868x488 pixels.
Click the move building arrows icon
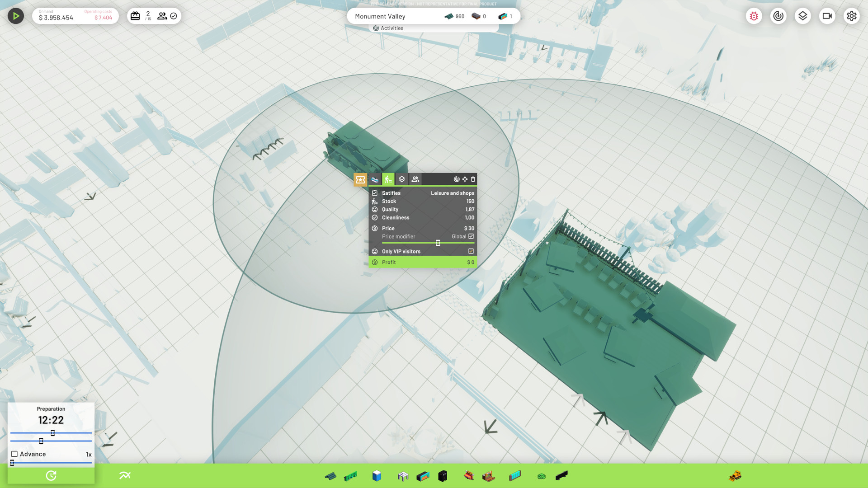tap(465, 179)
